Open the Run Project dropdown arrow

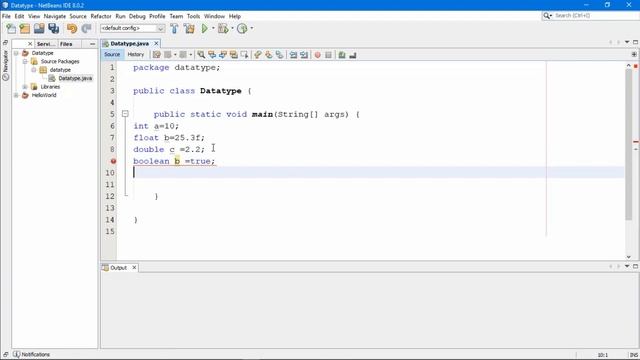coord(213,28)
